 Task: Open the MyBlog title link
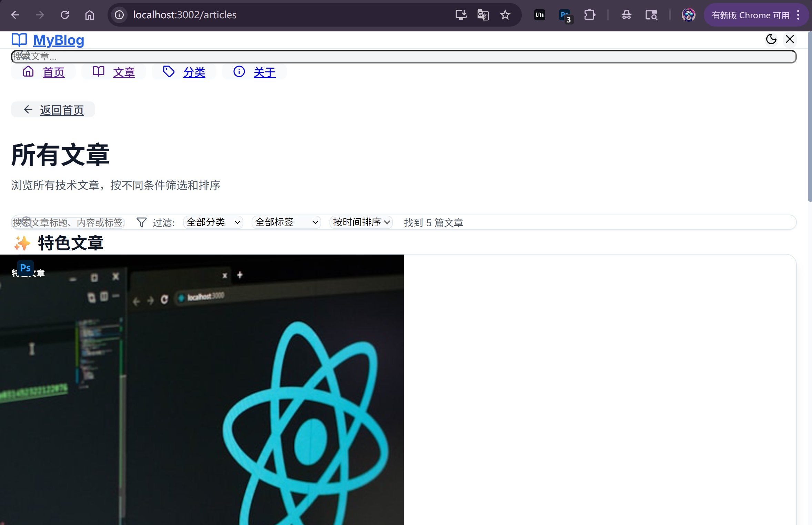click(x=59, y=40)
